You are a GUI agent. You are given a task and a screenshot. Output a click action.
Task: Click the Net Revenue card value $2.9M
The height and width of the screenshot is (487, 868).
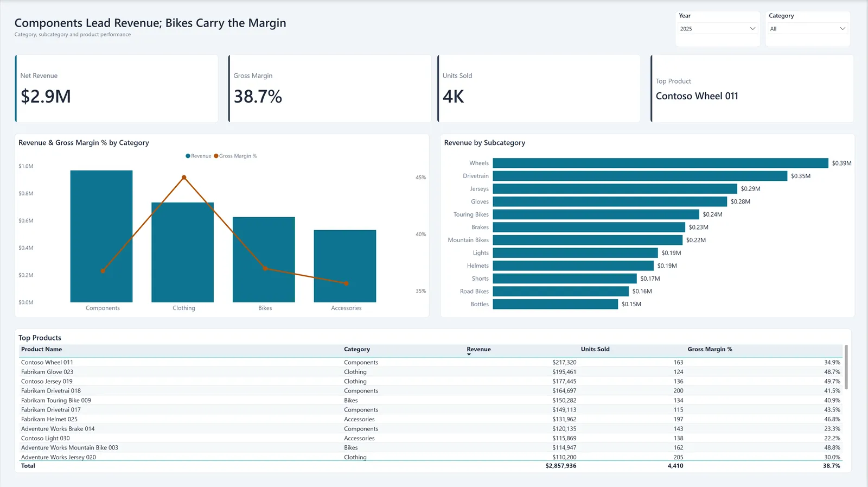click(46, 97)
